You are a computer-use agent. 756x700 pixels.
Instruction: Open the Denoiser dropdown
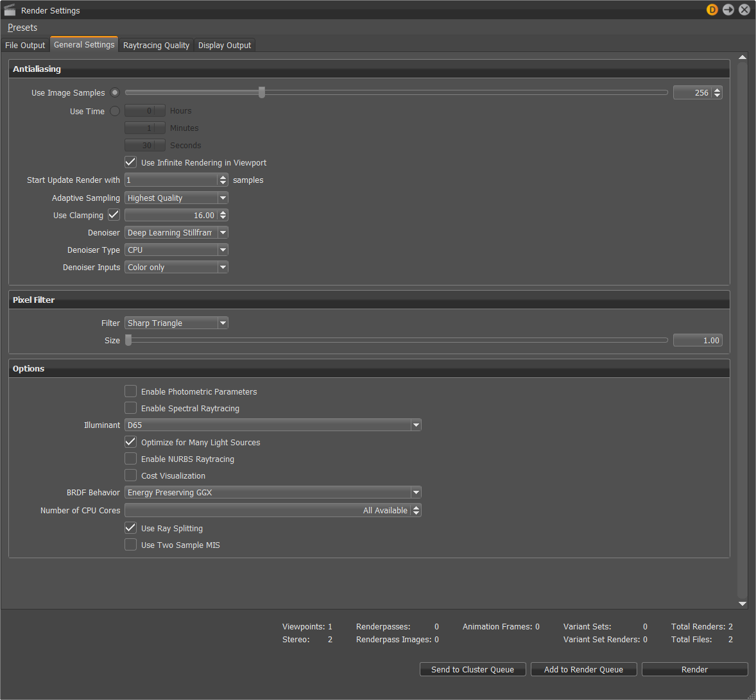222,232
